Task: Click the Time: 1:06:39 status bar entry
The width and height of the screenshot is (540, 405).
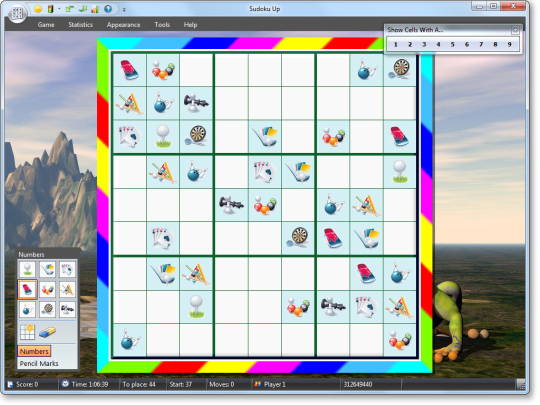Action: pyautogui.click(x=85, y=384)
